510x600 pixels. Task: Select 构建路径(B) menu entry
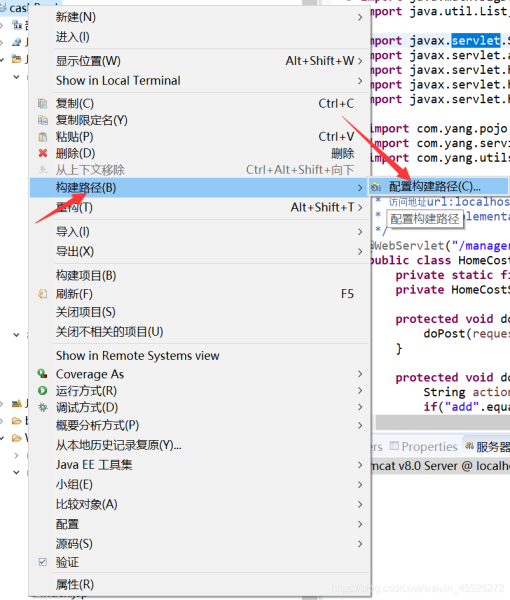[199, 188]
